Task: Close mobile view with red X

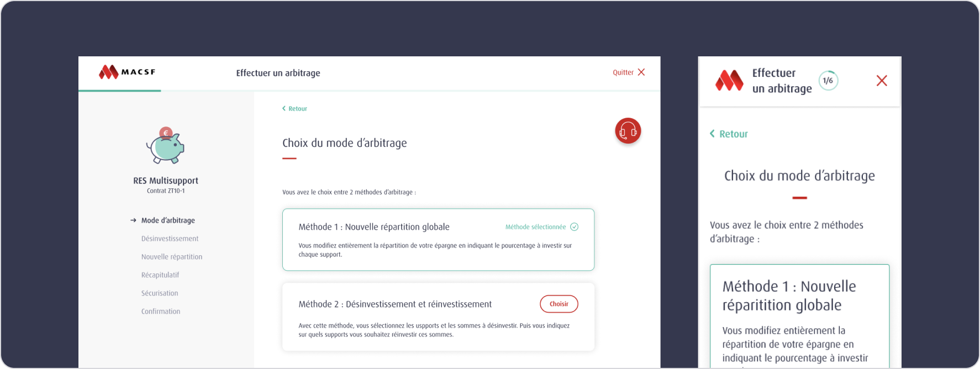Action: coord(882,81)
